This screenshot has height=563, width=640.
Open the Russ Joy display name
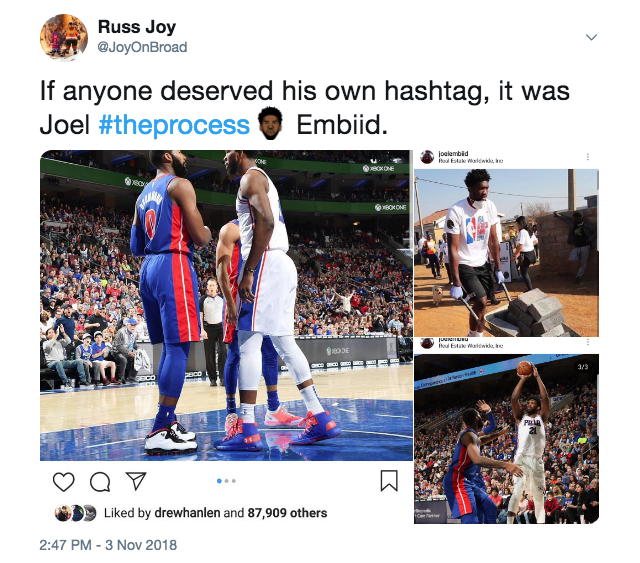click(x=137, y=27)
